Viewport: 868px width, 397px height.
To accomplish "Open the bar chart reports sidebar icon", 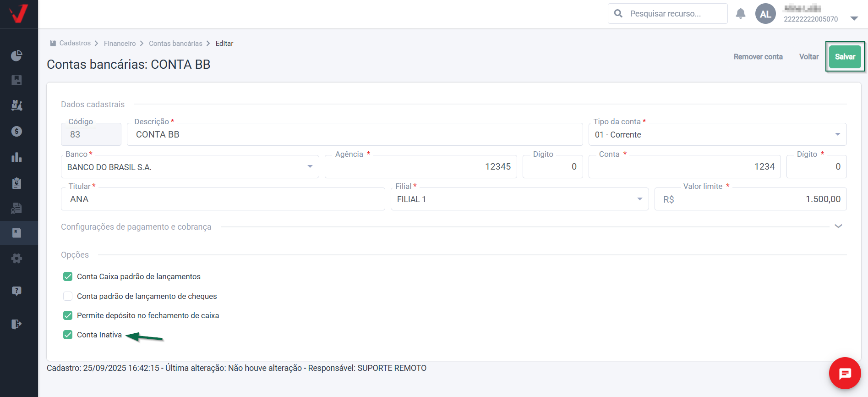I will [16, 157].
